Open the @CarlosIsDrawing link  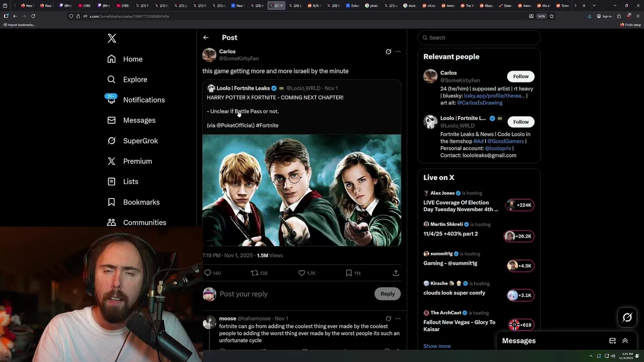(479, 103)
